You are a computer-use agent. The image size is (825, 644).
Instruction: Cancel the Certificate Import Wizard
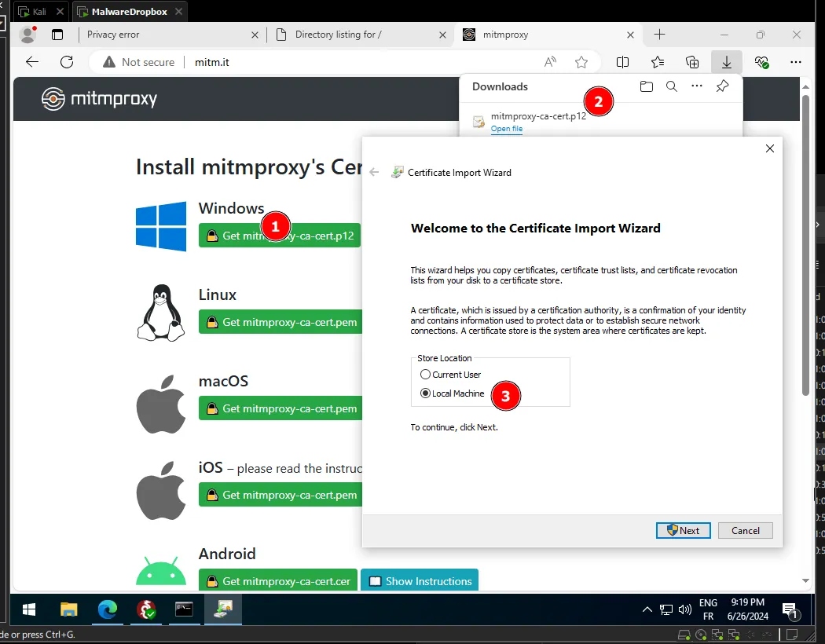click(x=745, y=530)
